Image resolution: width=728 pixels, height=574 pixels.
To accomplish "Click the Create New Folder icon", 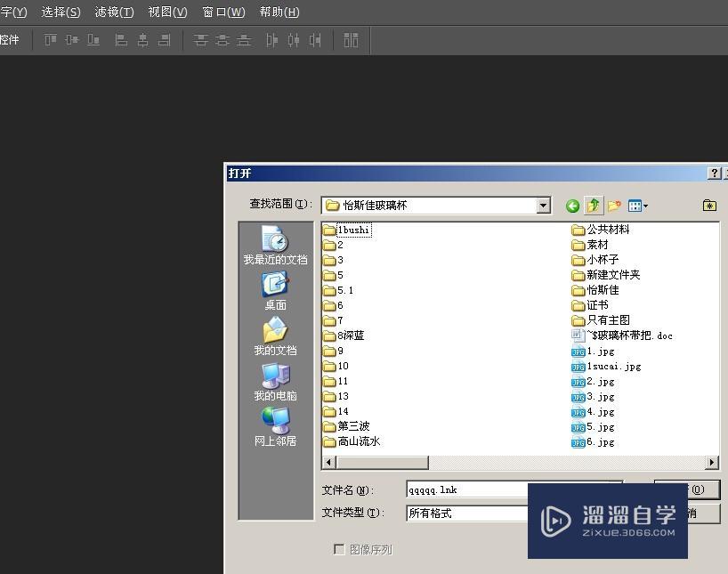I will point(614,205).
